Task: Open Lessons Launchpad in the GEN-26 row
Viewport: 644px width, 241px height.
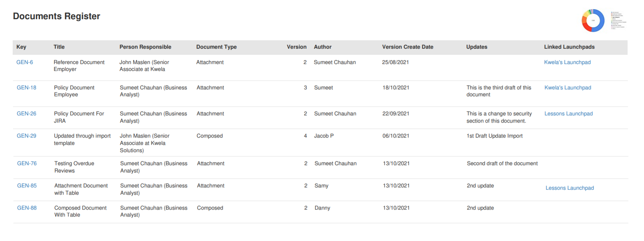Action: 568,113
